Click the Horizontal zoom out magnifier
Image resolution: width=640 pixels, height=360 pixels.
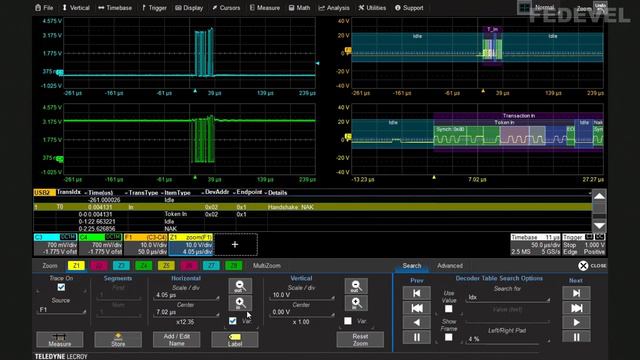(x=240, y=286)
